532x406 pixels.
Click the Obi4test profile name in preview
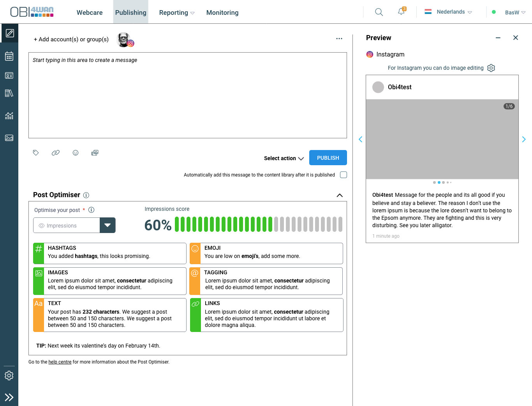coord(400,87)
